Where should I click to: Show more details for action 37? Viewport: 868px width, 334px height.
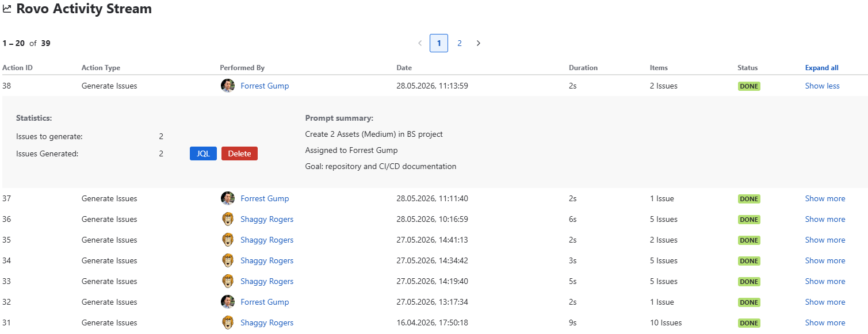coord(825,198)
